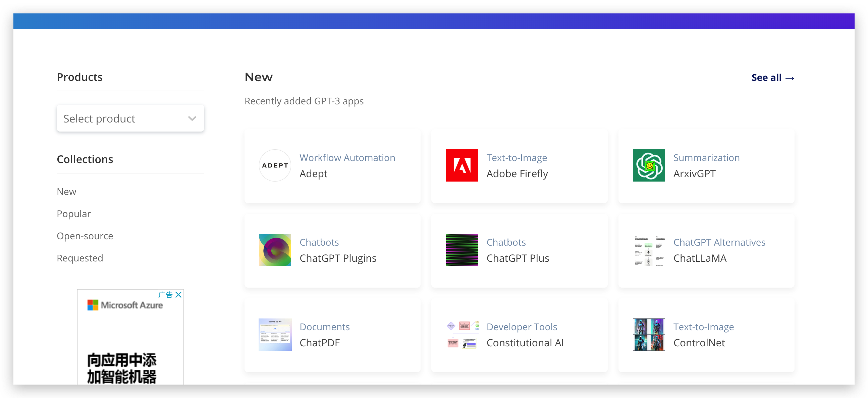Open the Constitutional AI flowchart thumbnail
868x398 pixels.
[462, 335]
